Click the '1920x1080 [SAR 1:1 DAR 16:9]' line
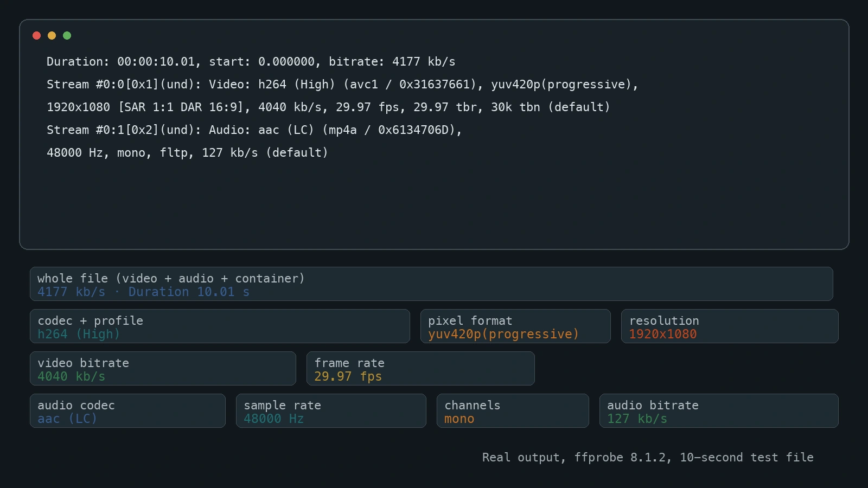 click(x=328, y=107)
